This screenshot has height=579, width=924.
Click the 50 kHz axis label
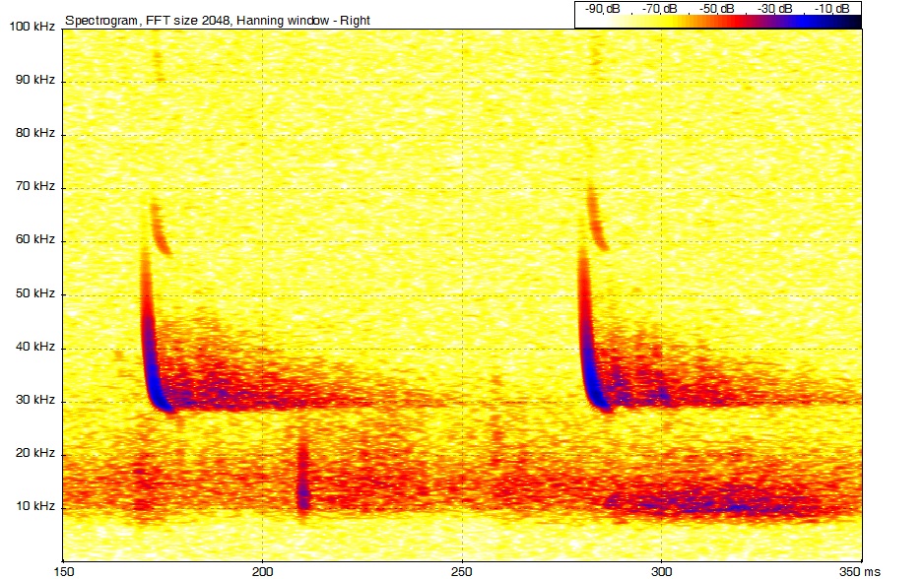pos(35,293)
